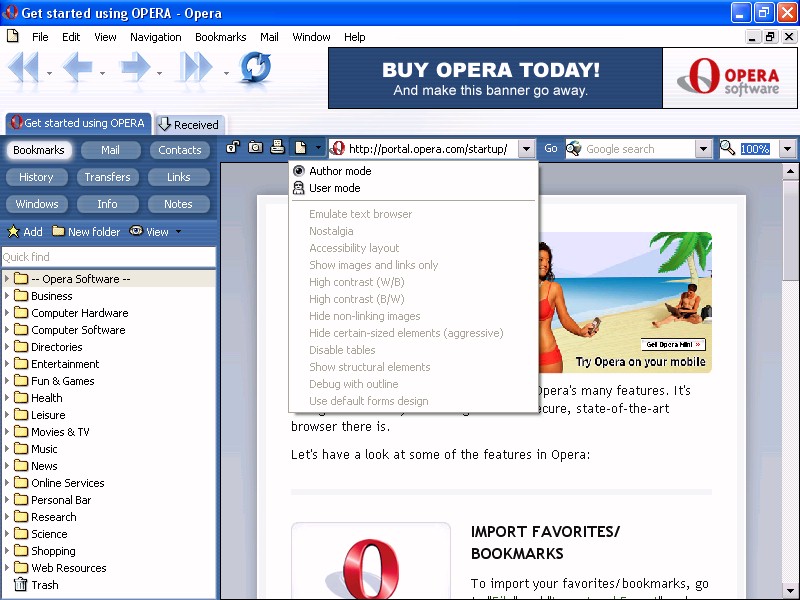Click the Get Opera Mini link in the image

(673, 344)
